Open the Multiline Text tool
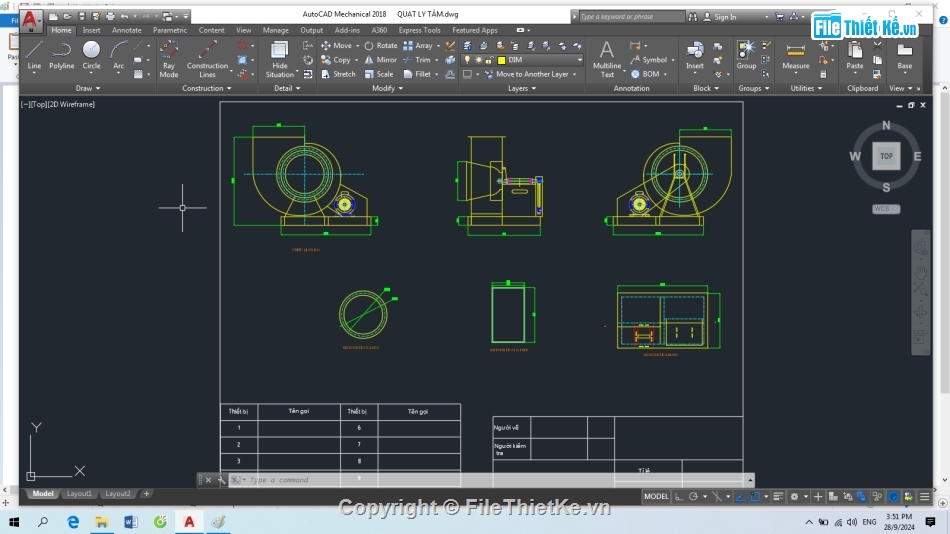The image size is (950, 534). point(606,59)
